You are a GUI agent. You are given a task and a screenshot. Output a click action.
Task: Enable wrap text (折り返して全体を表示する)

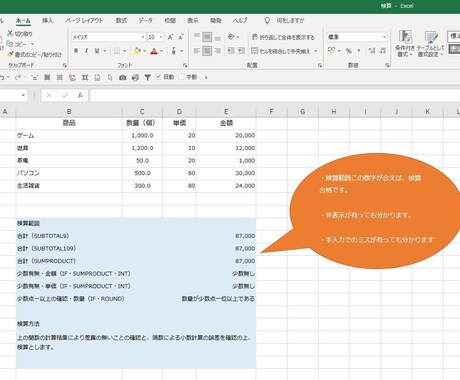pos(283,37)
